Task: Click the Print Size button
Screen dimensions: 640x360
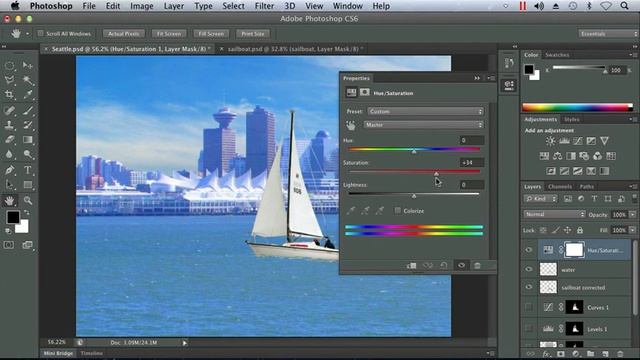Action: [x=253, y=34]
